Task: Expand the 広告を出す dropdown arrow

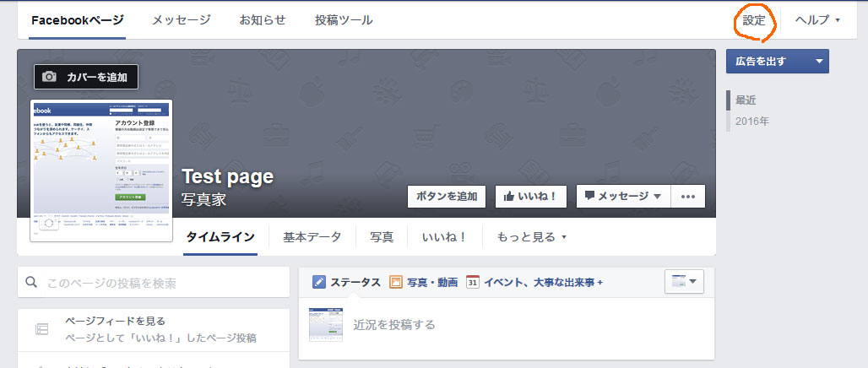Action: click(x=820, y=62)
